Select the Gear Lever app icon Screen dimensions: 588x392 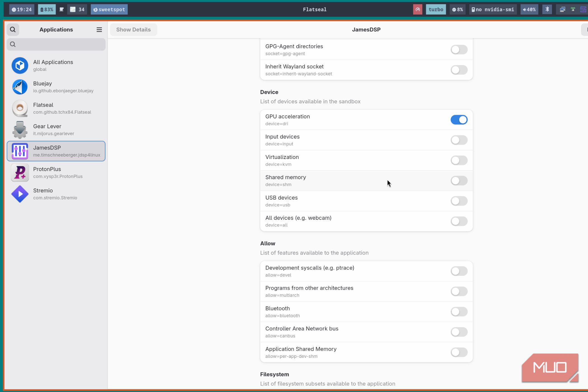click(20, 130)
